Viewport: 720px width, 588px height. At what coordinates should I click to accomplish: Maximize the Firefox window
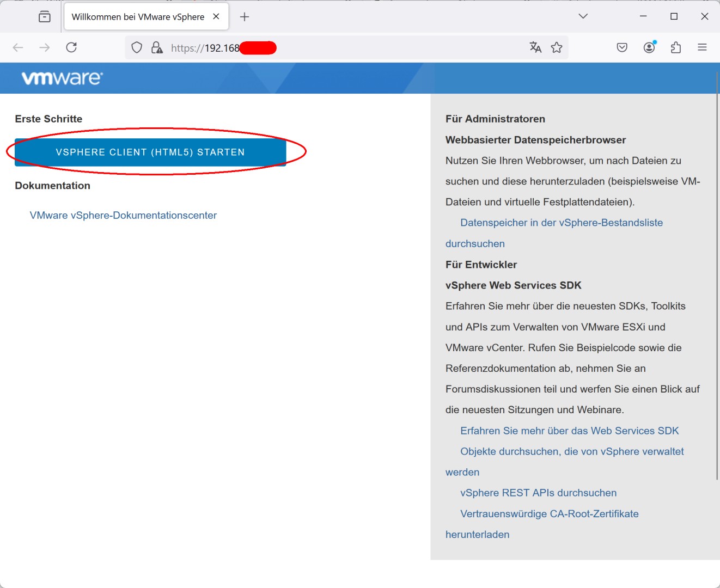pos(674,16)
